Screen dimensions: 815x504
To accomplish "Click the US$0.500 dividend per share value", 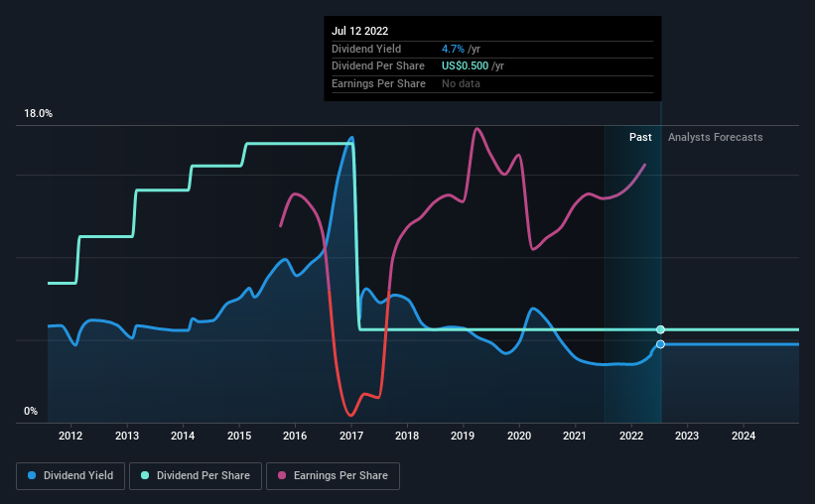I will click(466, 66).
